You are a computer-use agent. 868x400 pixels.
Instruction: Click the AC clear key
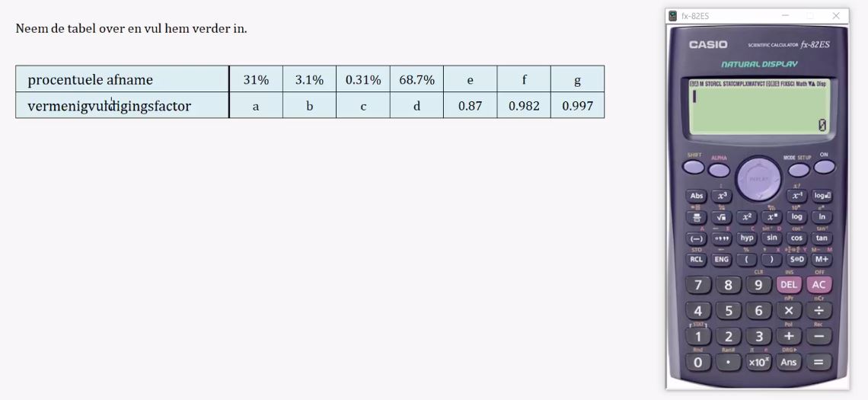point(819,285)
